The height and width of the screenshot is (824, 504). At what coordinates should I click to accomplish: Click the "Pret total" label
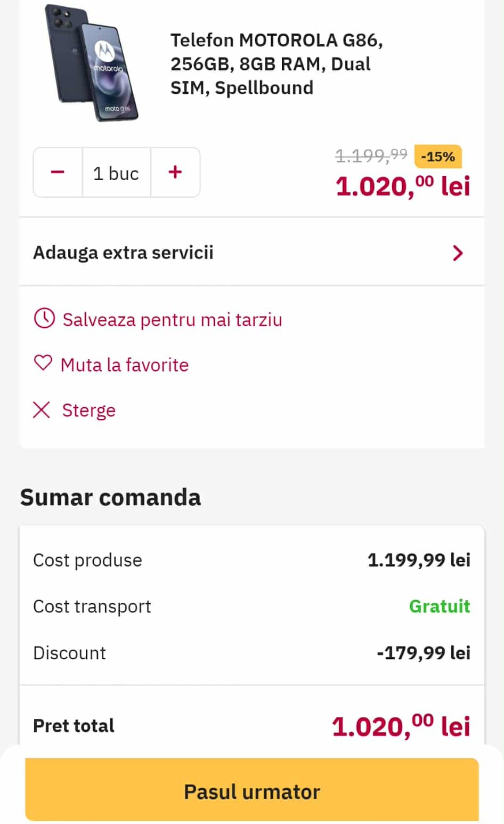point(74,726)
